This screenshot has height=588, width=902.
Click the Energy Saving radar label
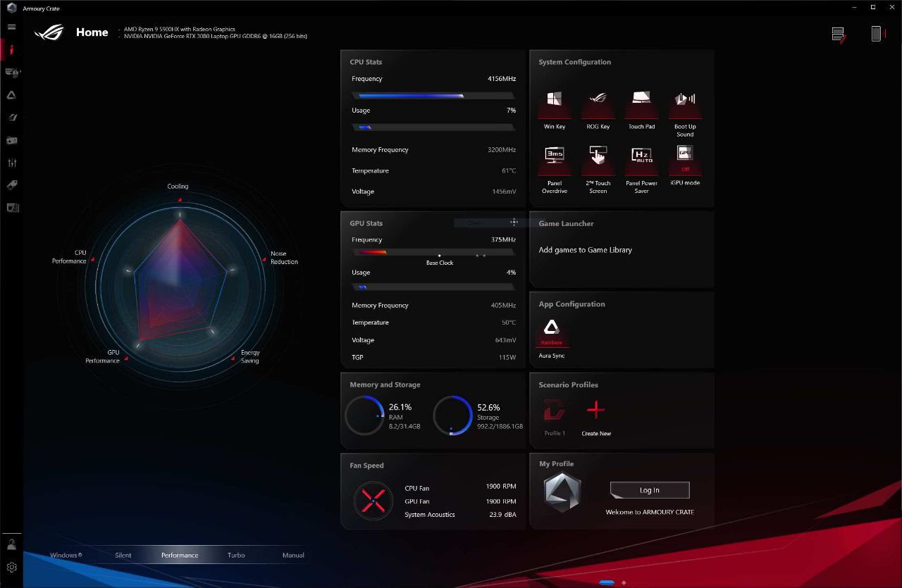point(250,356)
